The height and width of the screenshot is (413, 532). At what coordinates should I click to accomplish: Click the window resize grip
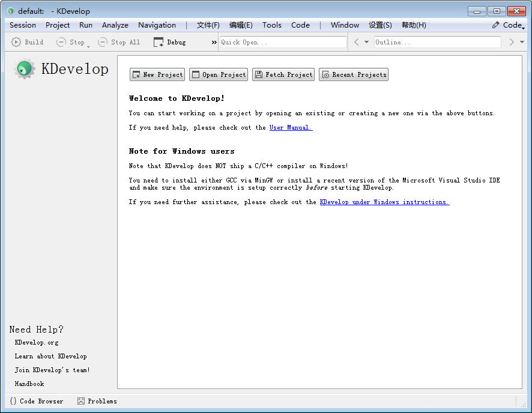[524, 405]
